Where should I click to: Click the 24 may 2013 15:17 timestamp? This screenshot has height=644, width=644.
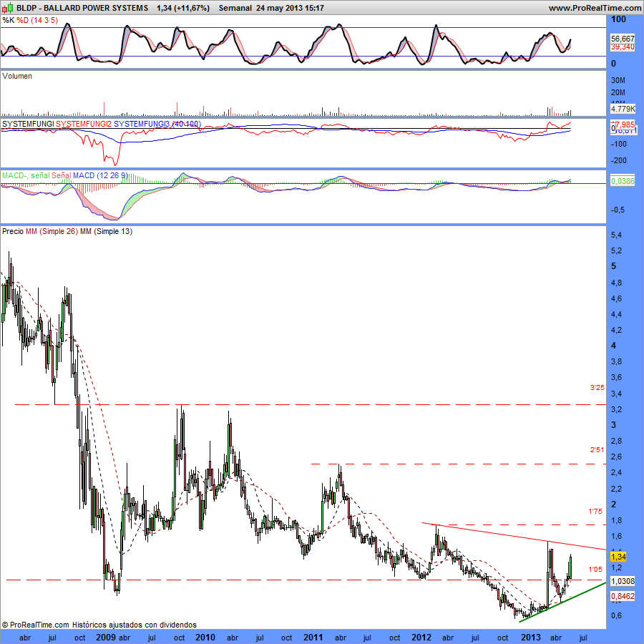coord(290,8)
